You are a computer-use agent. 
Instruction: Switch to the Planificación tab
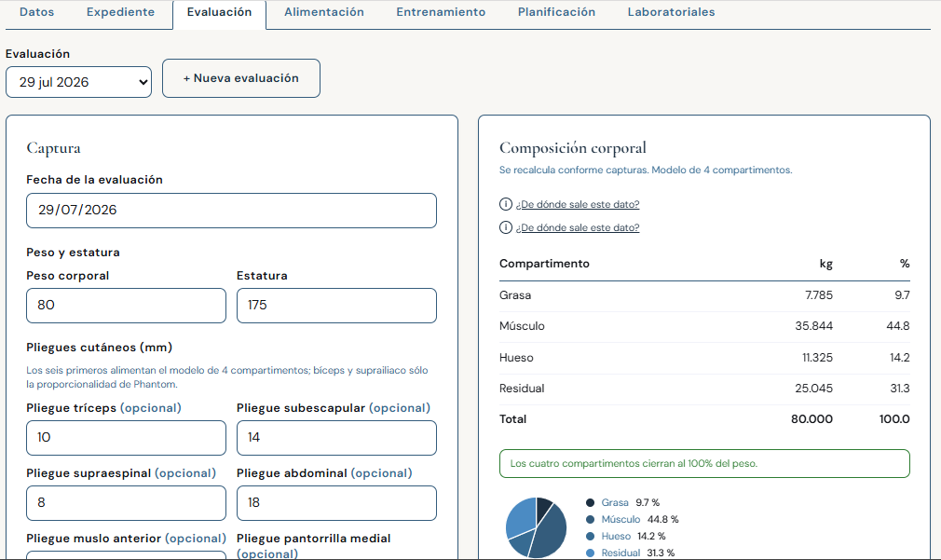557,12
